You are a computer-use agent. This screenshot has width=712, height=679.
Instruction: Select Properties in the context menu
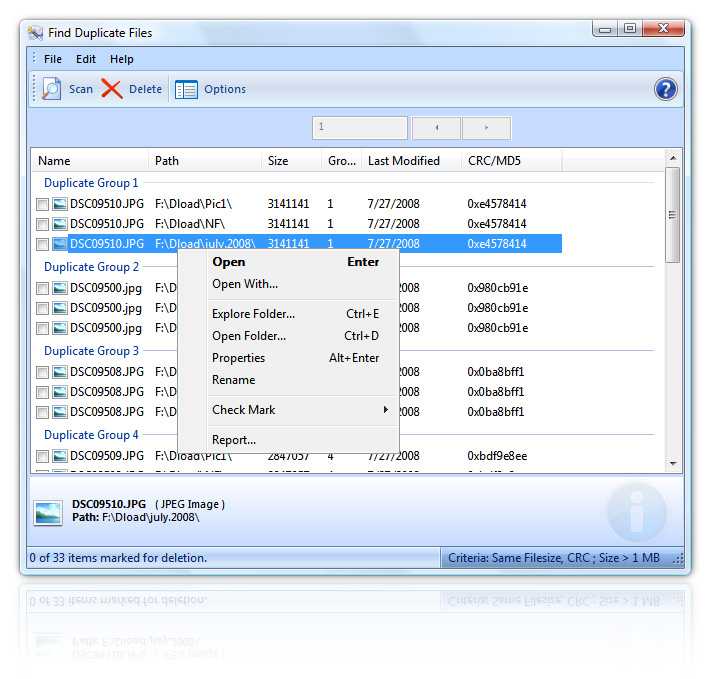click(239, 358)
